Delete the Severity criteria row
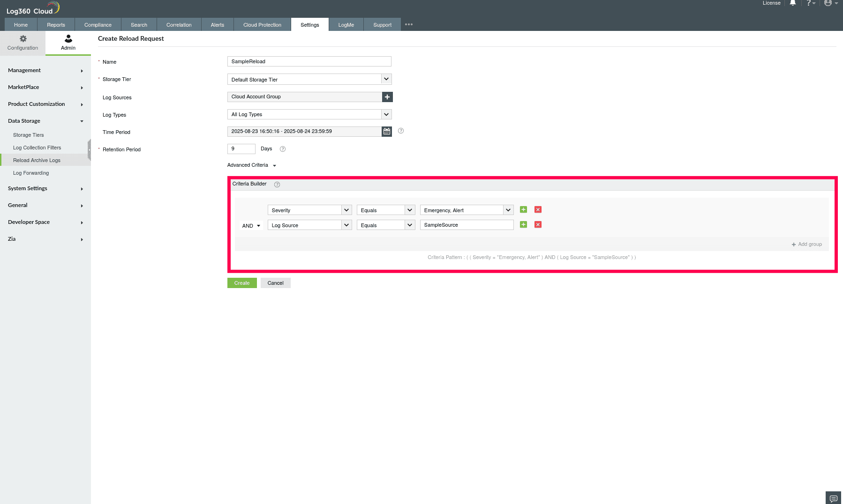 (x=538, y=210)
